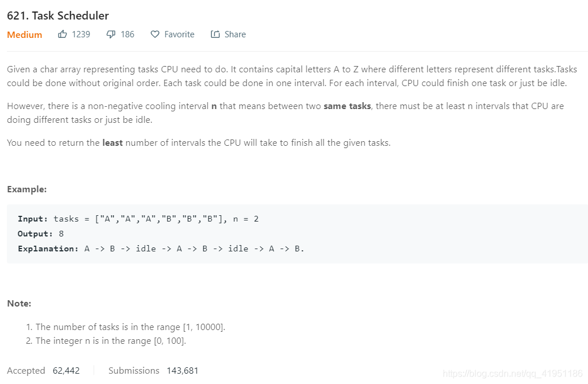This screenshot has height=384, width=588.
Task: Click the 186 dislikes count
Action: point(127,34)
